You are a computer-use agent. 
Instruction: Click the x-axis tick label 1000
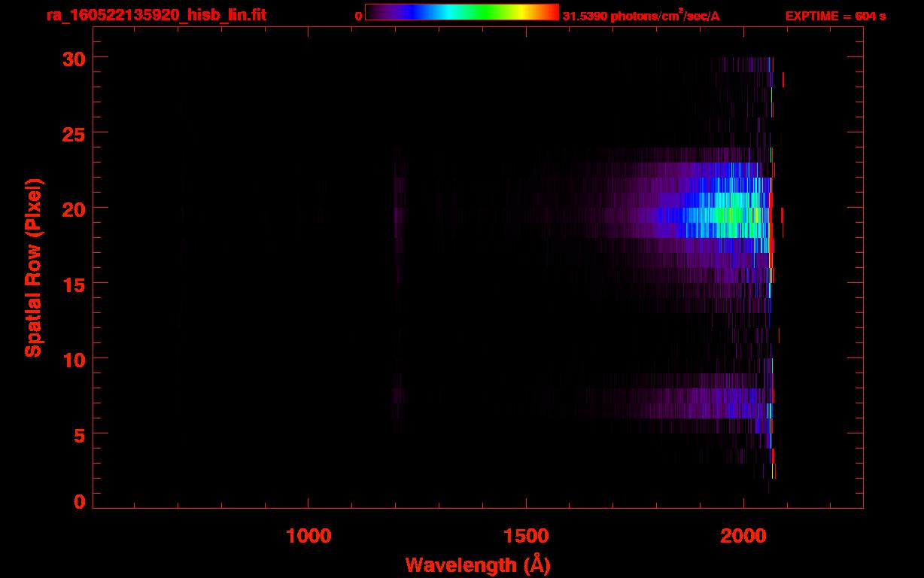tap(309, 536)
